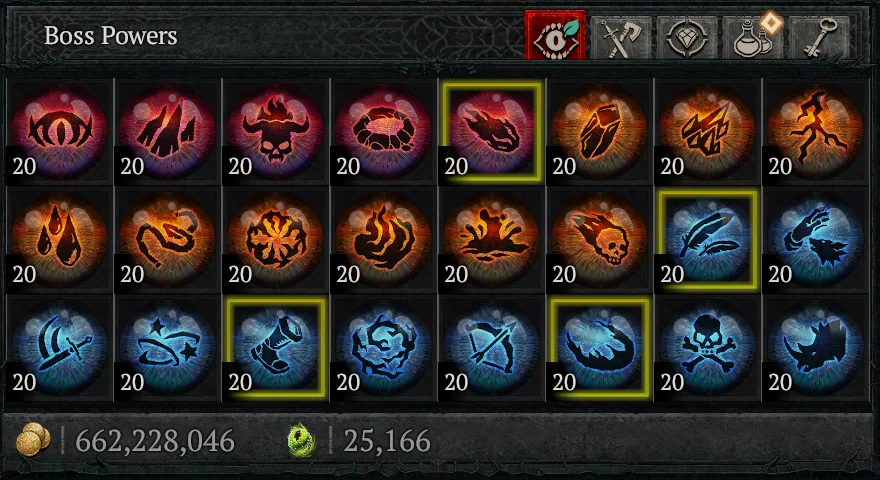Screen dimensions: 880x480
Task: Select the horned flaming skull boss power
Action: 276,132
